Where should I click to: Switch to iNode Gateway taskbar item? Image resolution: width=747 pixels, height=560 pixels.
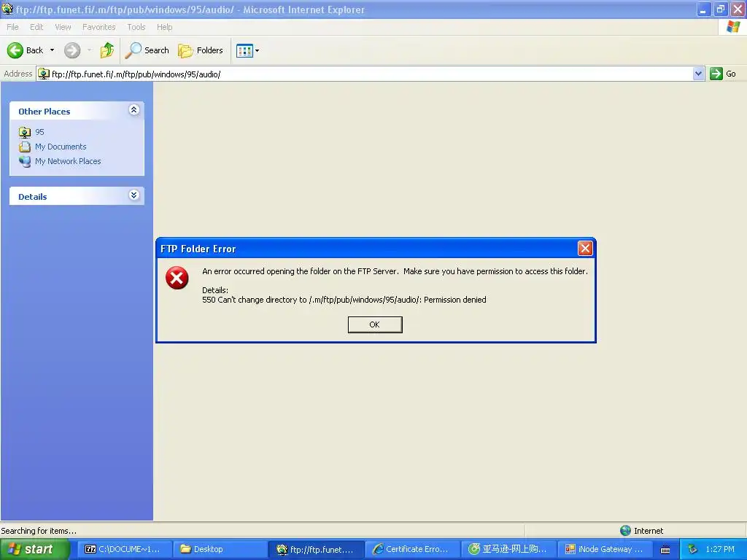[x=604, y=549]
